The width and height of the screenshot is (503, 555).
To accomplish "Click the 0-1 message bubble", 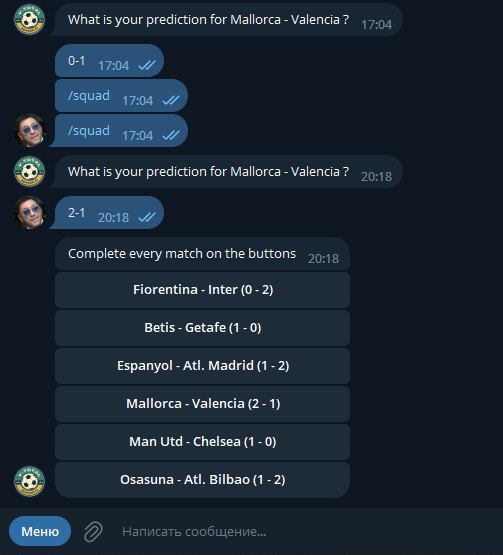I will 109,61.
